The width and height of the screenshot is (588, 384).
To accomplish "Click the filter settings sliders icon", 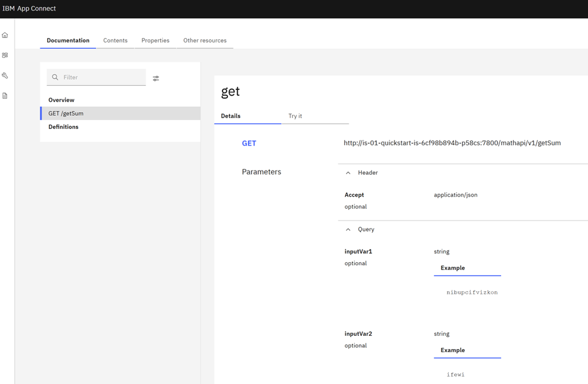I will tap(156, 78).
